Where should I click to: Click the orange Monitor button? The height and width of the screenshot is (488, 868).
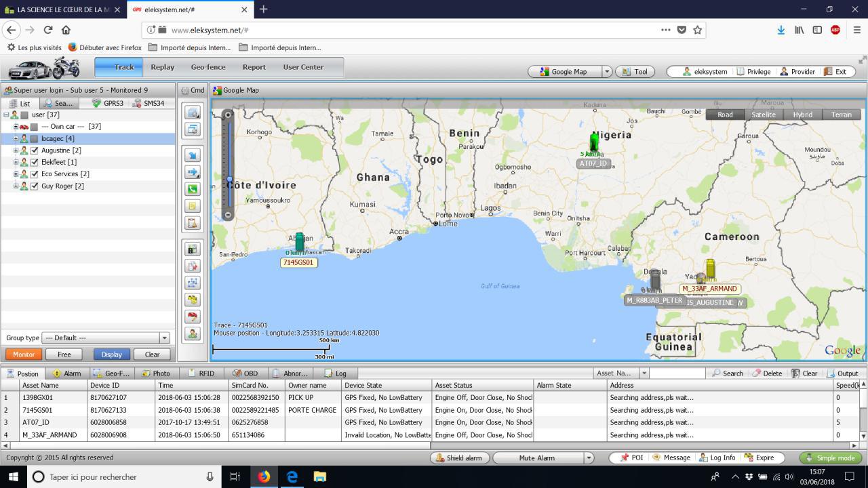coord(24,354)
